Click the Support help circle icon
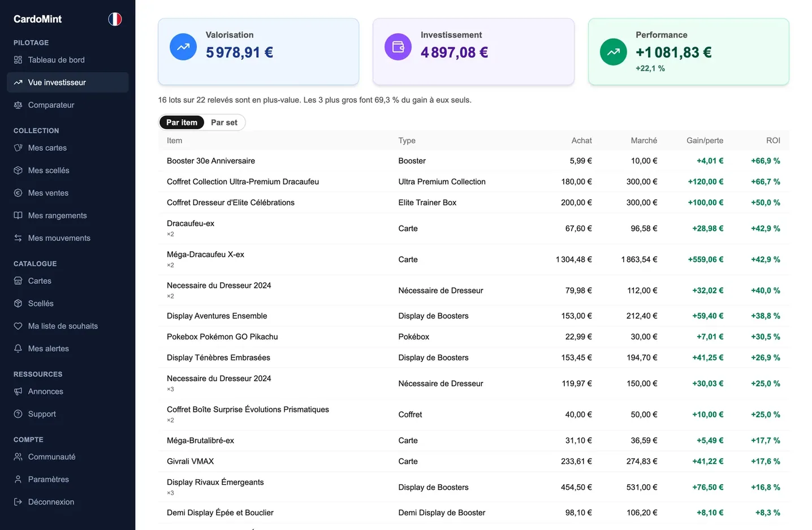 point(18,415)
